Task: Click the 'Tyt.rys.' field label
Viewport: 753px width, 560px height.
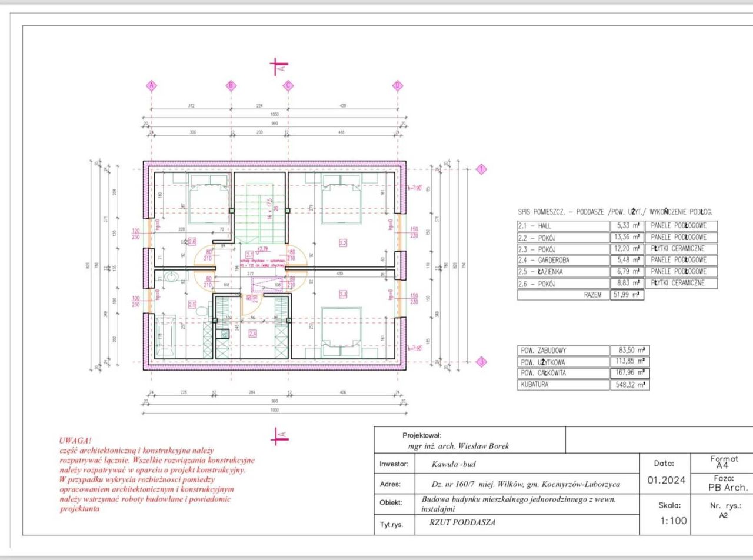Action: [391, 524]
